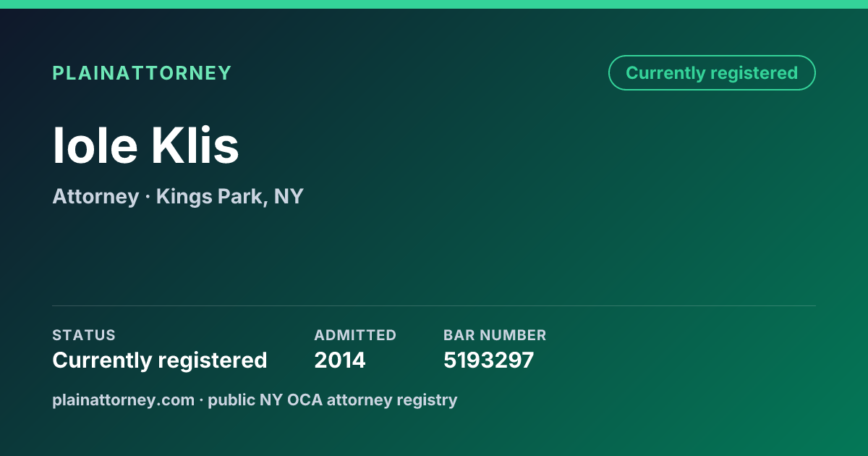This screenshot has height=456, width=868.
Task: Open the plainattorney.com footer link
Action: click(124, 400)
